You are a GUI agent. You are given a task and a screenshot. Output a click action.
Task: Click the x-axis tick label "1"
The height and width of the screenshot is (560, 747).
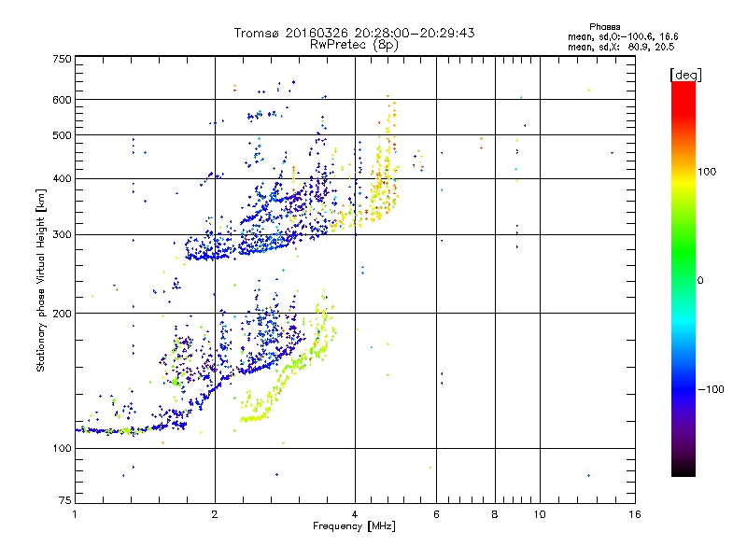tap(75, 514)
